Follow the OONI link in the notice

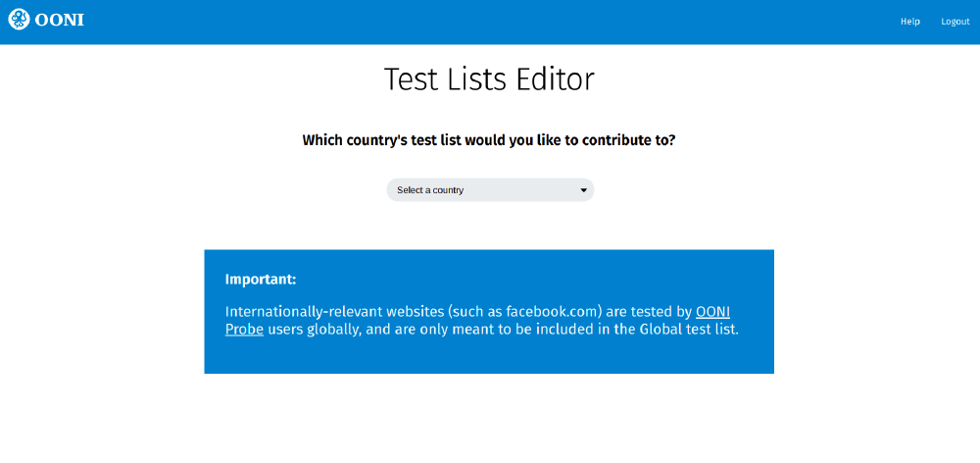[x=712, y=311]
